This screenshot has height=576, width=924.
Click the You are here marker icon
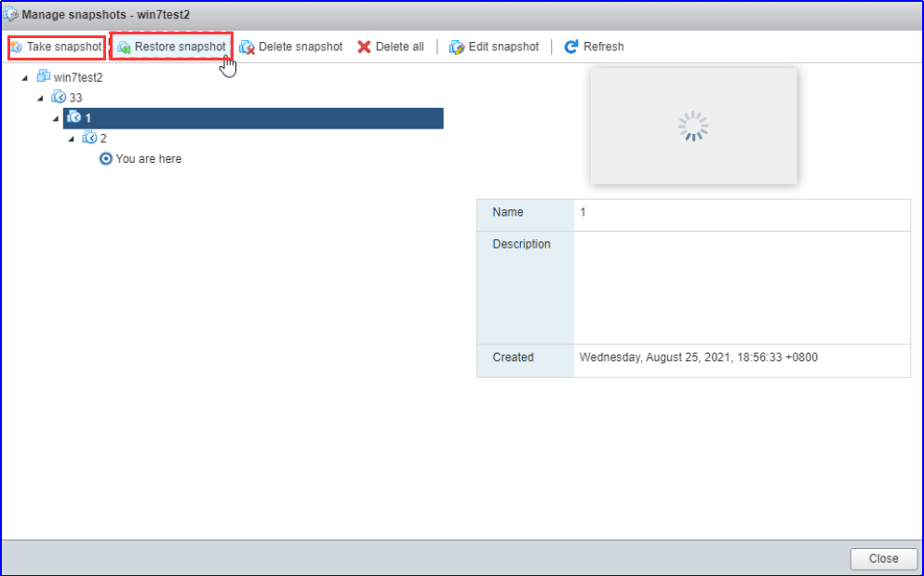coord(105,158)
